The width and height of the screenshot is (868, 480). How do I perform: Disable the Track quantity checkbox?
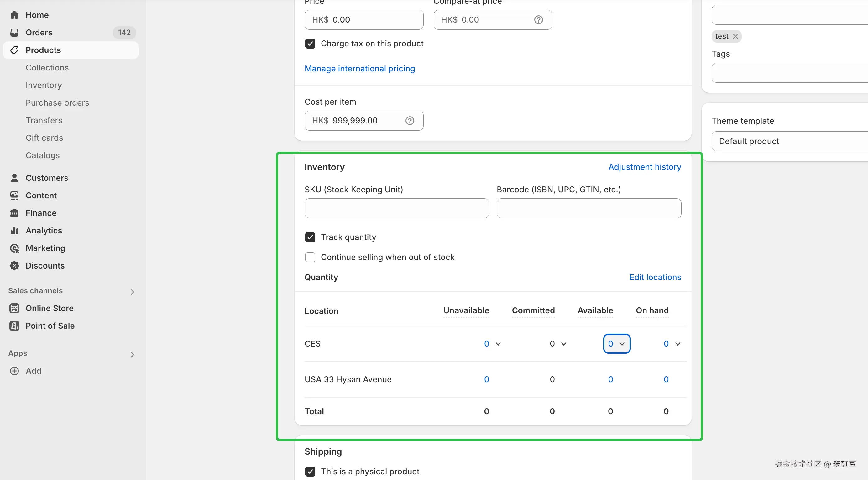coord(310,237)
